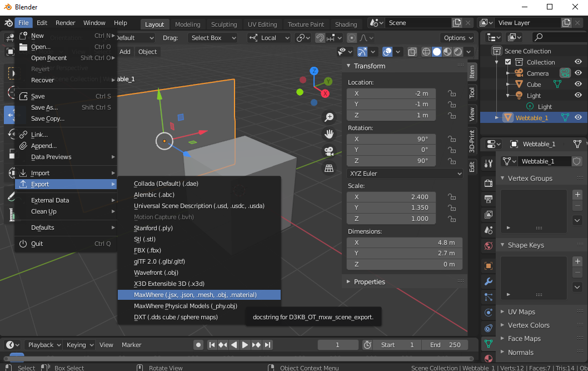Open the Object Constraints properties icon
Viewport: 588px width, 371px height.
489,328
